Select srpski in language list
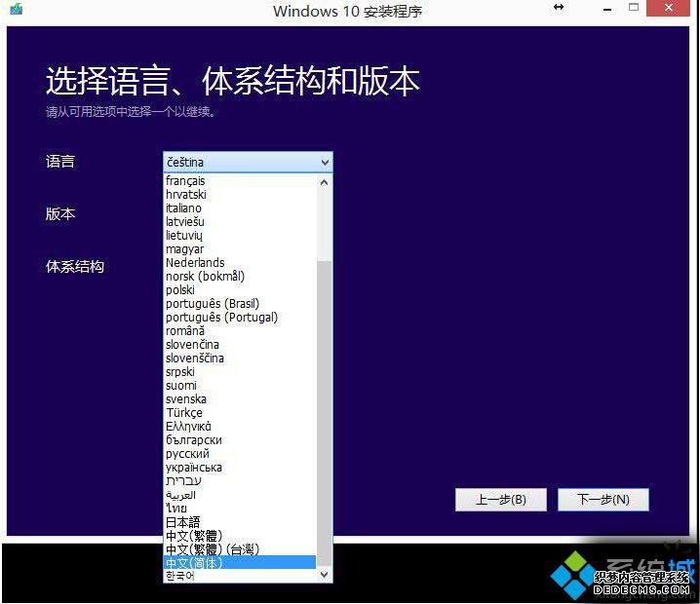Viewport: 700px width, 604px height. click(241, 371)
